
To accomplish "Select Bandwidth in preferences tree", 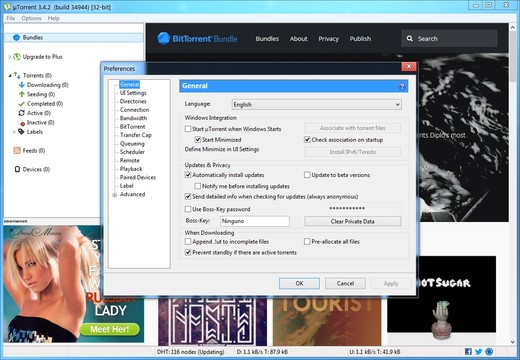I will tap(133, 118).
